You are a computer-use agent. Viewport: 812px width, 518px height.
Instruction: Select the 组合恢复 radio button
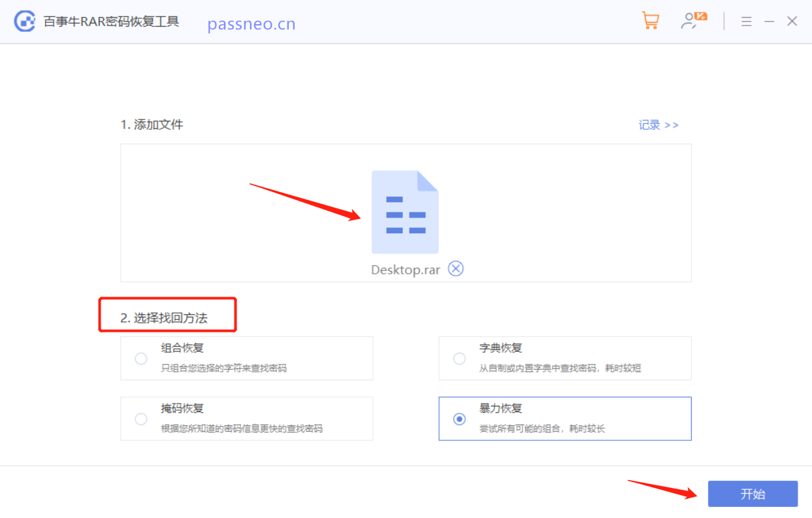click(x=140, y=358)
